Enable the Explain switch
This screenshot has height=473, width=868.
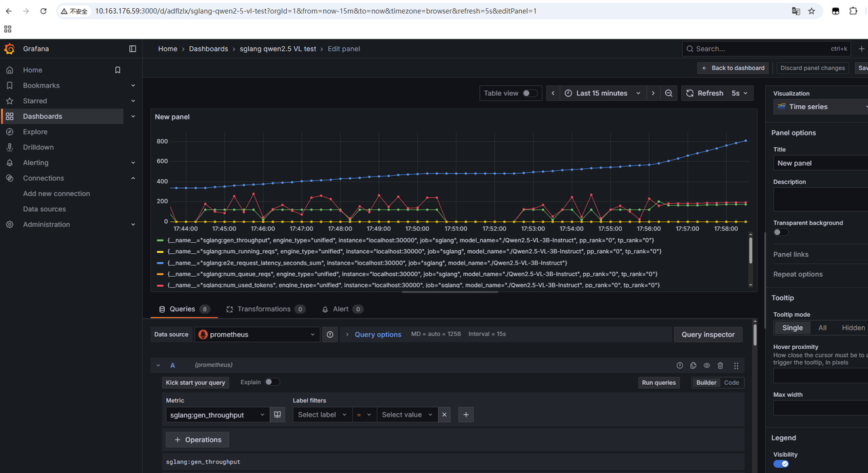271,382
